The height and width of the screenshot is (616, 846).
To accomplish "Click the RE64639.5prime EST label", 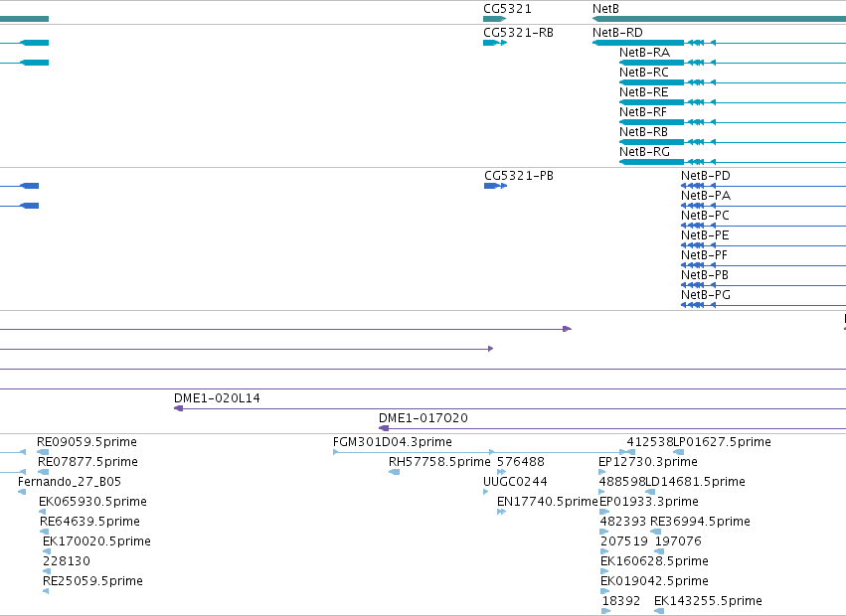I will coord(89,522).
